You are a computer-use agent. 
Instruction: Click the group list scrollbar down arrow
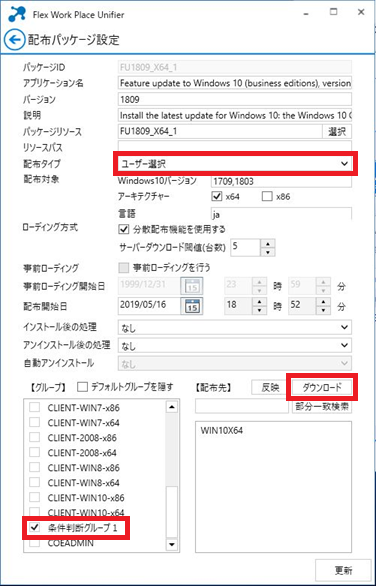tap(172, 545)
